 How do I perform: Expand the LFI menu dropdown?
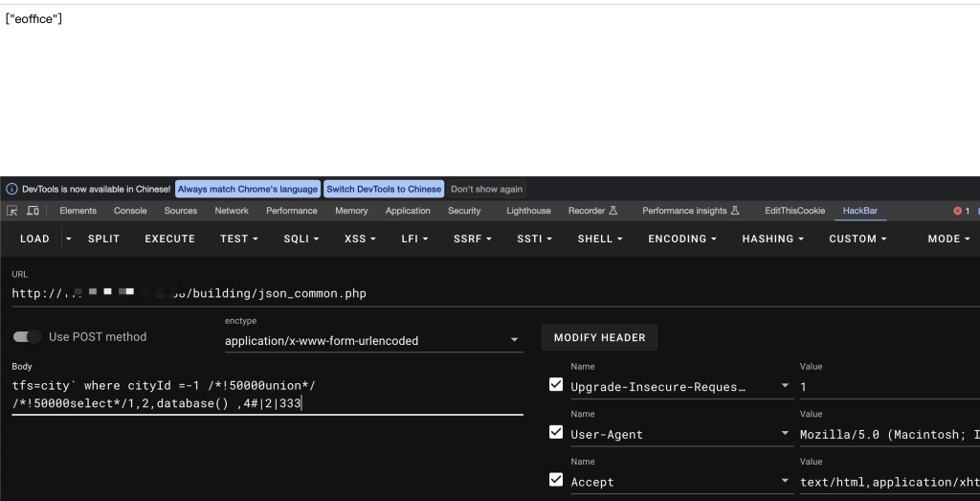pyautogui.click(x=415, y=239)
